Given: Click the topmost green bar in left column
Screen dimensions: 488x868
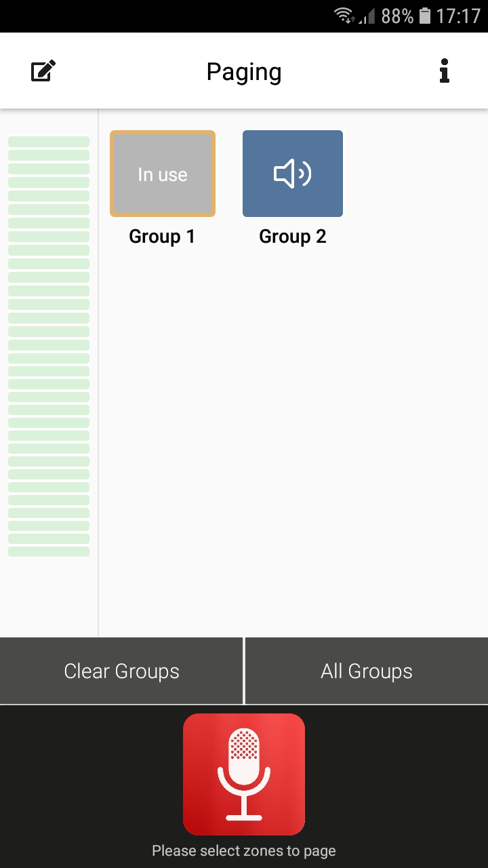Looking at the screenshot, I should pos(49,142).
